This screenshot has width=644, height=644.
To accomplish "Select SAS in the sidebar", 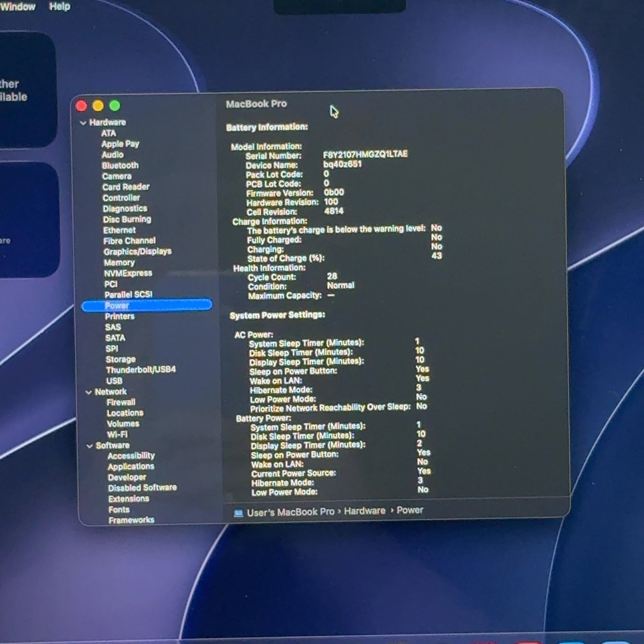I will 113,327.
